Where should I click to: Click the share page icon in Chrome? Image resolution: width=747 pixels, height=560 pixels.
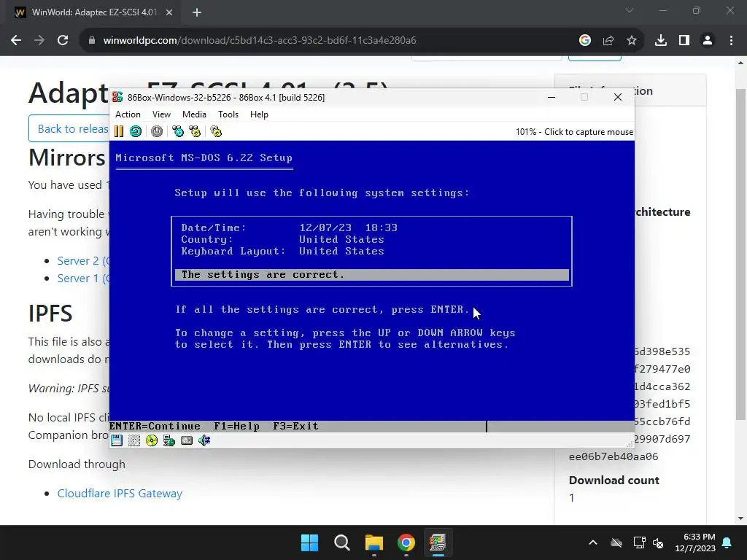(x=608, y=41)
